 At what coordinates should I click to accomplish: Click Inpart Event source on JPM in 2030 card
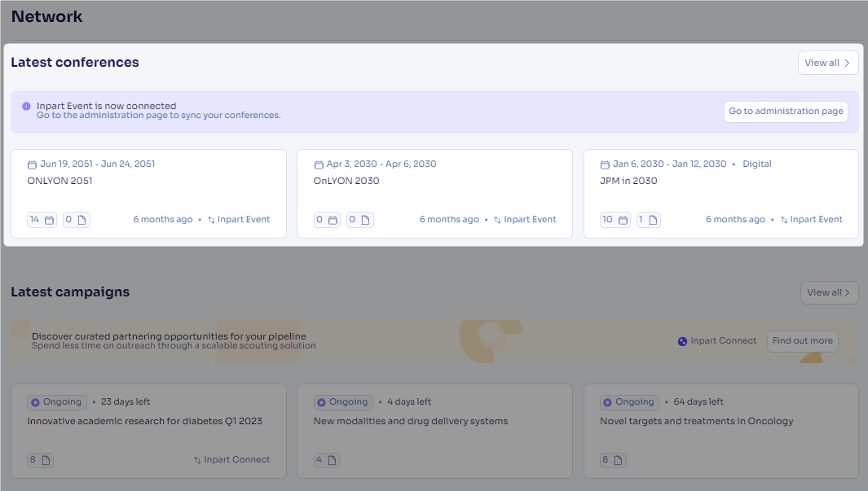817,220
